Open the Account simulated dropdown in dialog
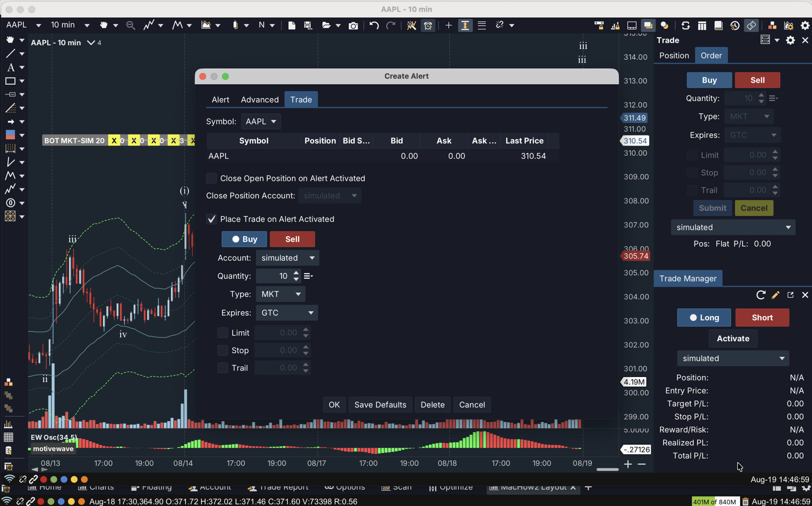Viewport: 812px width, 506px height. click(287, 258)
